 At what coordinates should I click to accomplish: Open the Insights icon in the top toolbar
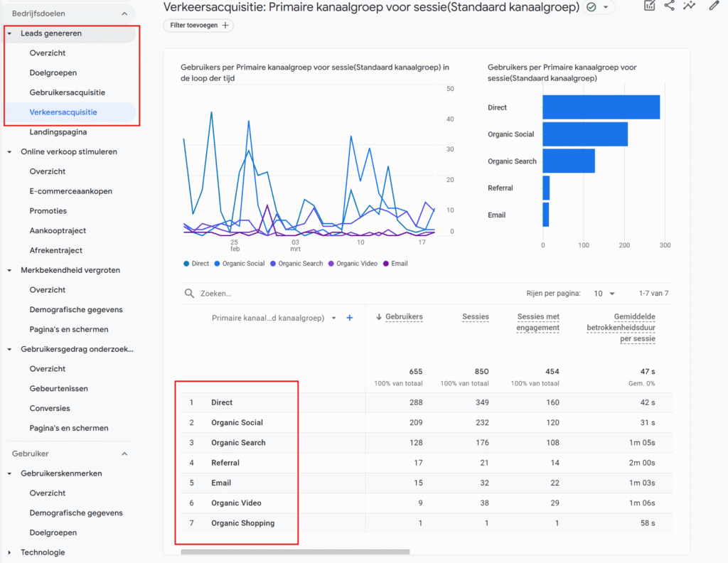pos(688,6)
